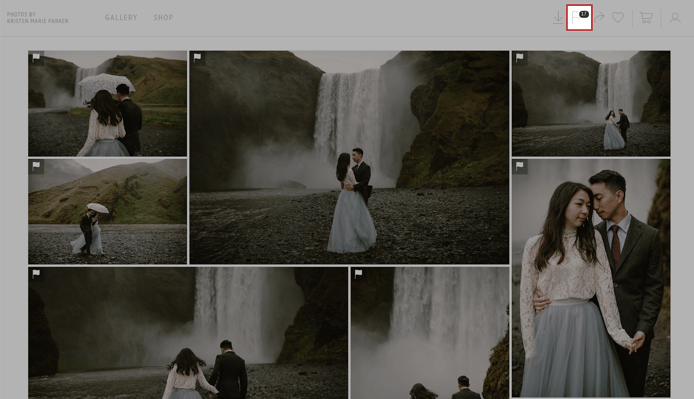Image resolution: width=694 pixels, height=399 pixels.
Task: Toggle flag on the couple portrait photo
Action: [520, 166]
